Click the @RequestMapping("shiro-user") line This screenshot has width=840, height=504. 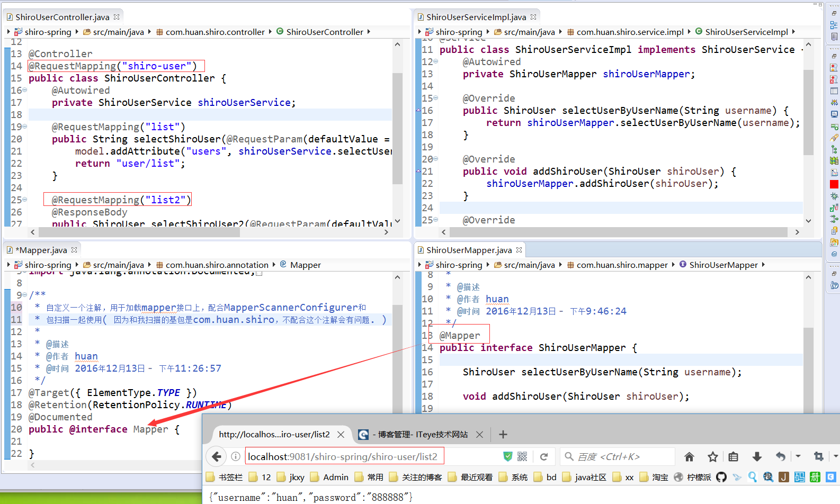(x=113, y=66)
